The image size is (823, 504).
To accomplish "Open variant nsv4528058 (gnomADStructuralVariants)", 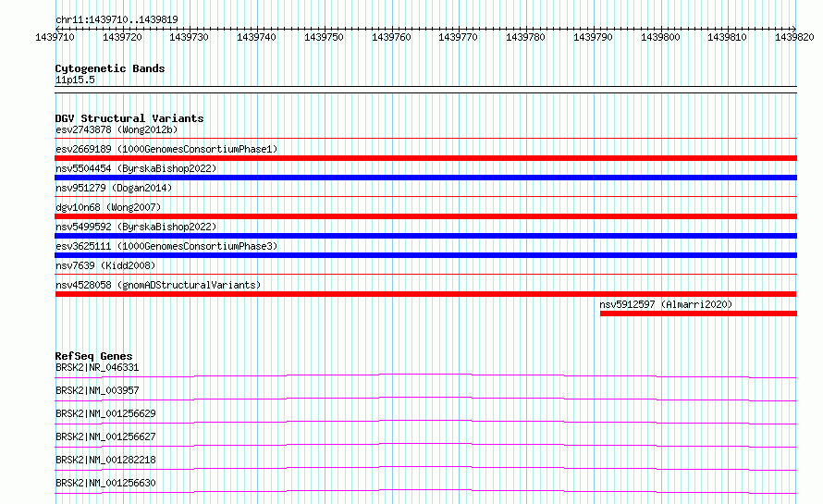I will (158, 285).
